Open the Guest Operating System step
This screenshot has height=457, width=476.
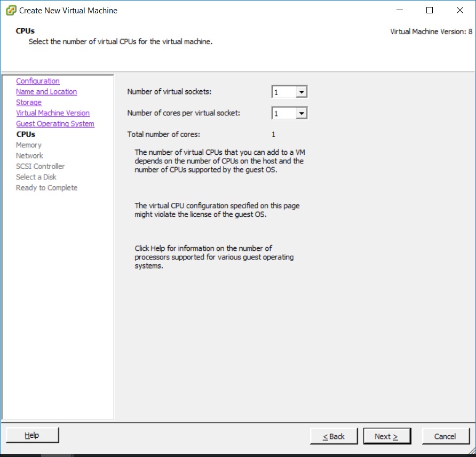pyautogui.click(x=55, y=124)
